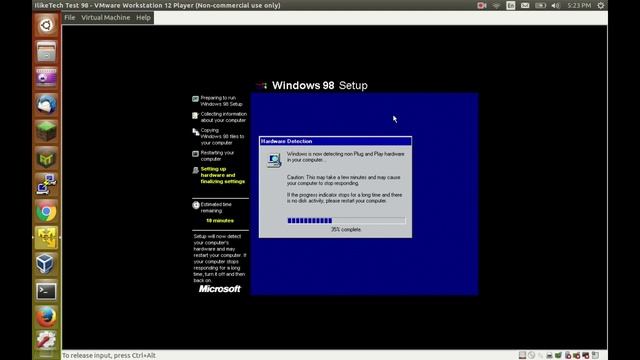Click the 5:23 PM clock
Image resolution: width=640 pixels, height=360 pixels.
(579, 5)
